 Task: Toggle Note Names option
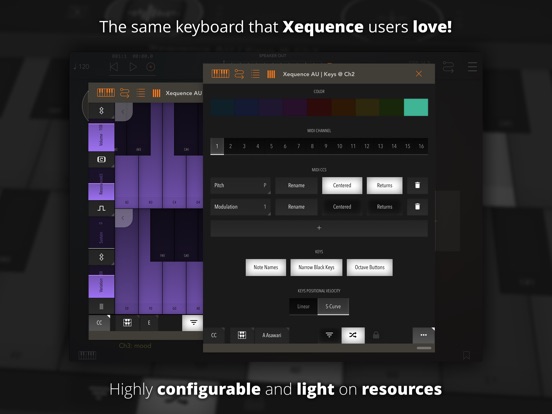pos(266,267)
